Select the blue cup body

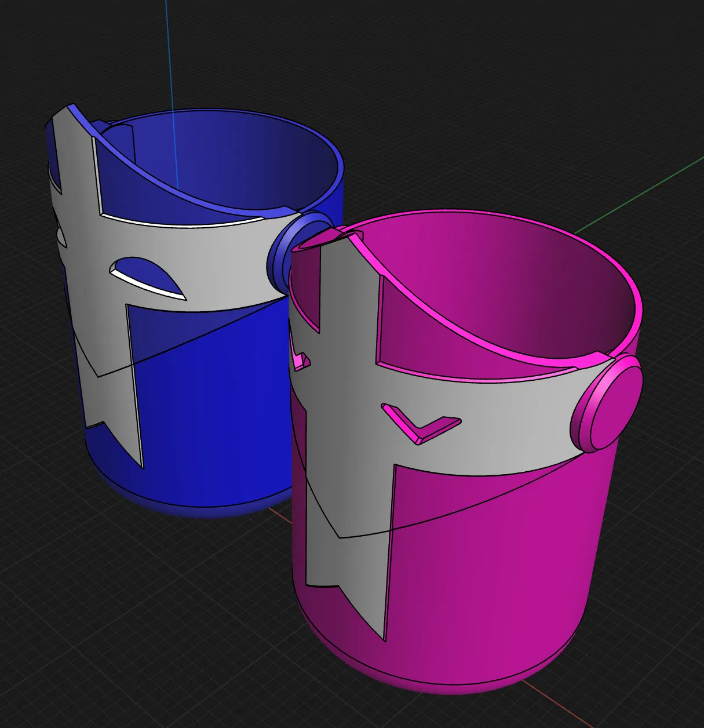click(x=214, y=406)
